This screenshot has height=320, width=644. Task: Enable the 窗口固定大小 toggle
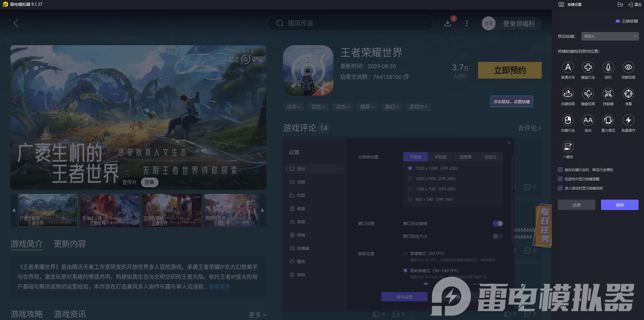tap(497, 236)
